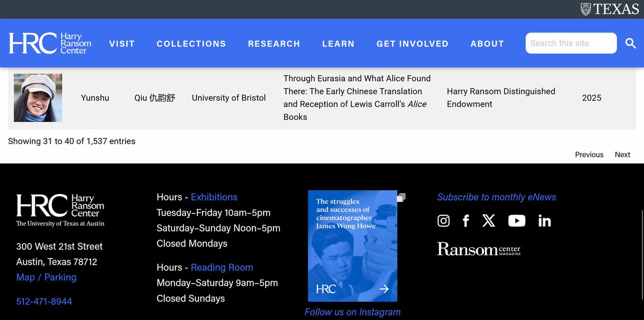Open the Exhibitions hours link
Image resolution: width=644 pixels, height=320 pixels.
(x=214, y=197)
